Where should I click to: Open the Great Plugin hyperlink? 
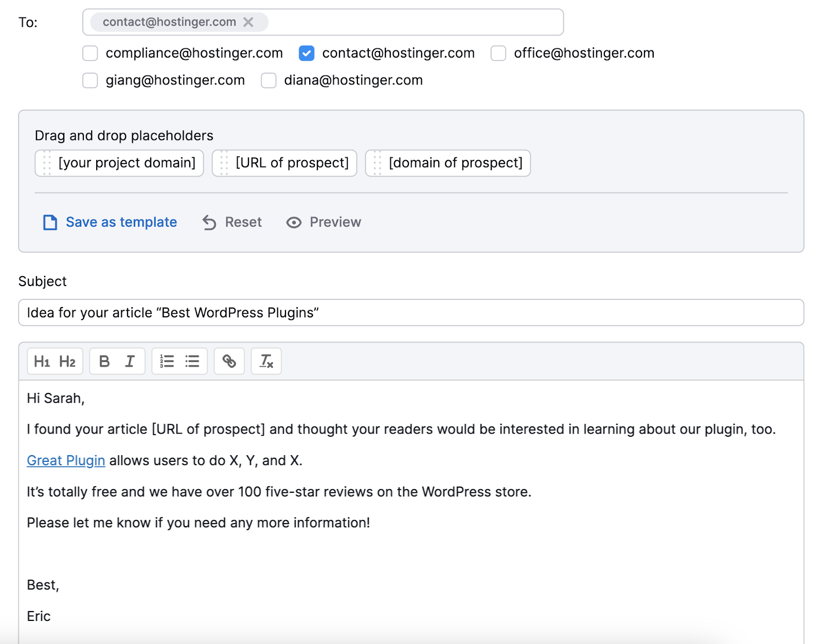pyautogui.click(x=65, y=460)
